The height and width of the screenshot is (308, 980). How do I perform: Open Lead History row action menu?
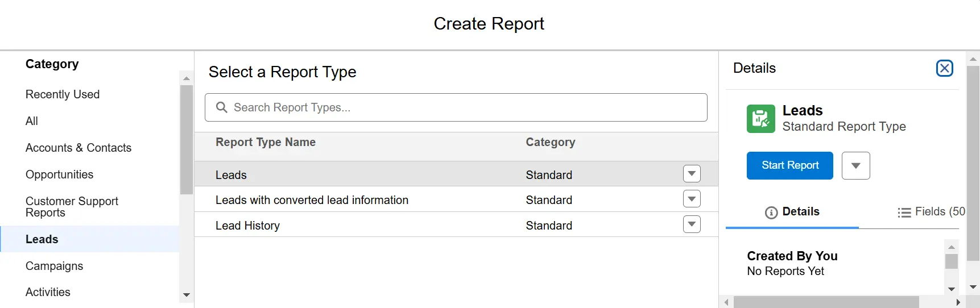pyautogui.click(x=692, y=224)
